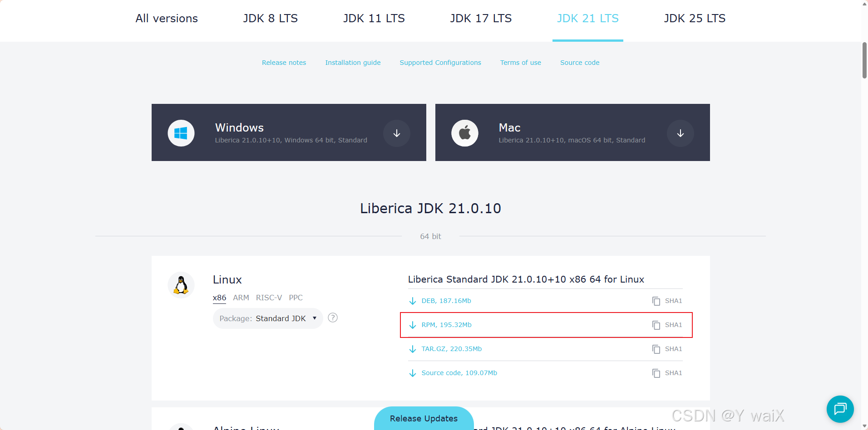Viewport: 868px width, 430px height.
Task: Click the Source code download arrow icon
Action: pos(413,373)
